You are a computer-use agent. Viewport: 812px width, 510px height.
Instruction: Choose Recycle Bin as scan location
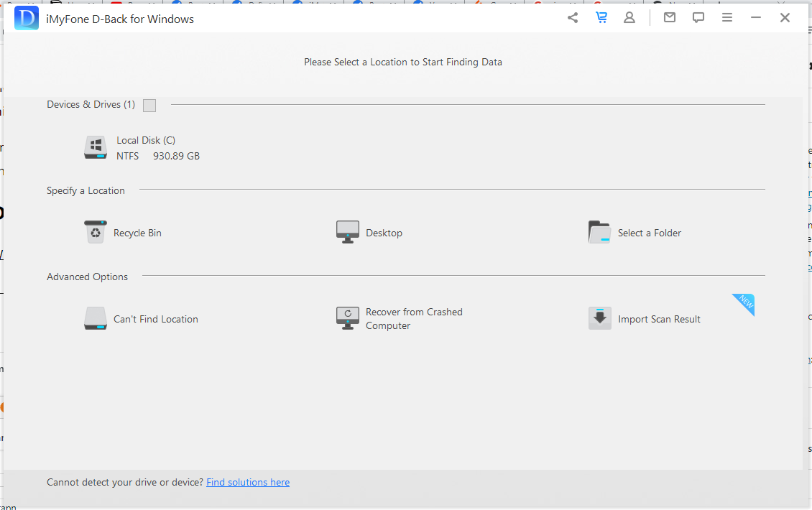tap(137, 233)
